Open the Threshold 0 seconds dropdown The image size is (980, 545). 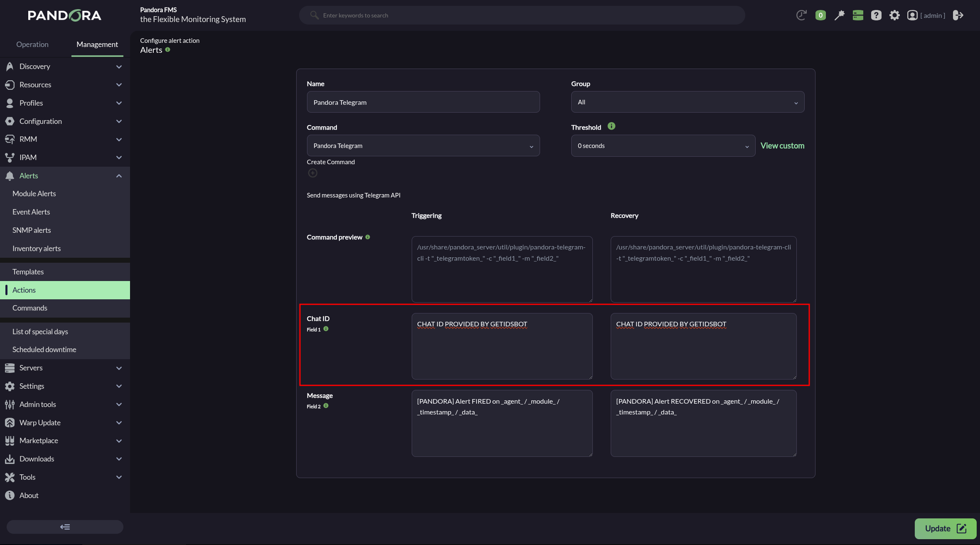pyautogui.click(x=663, y=145)
